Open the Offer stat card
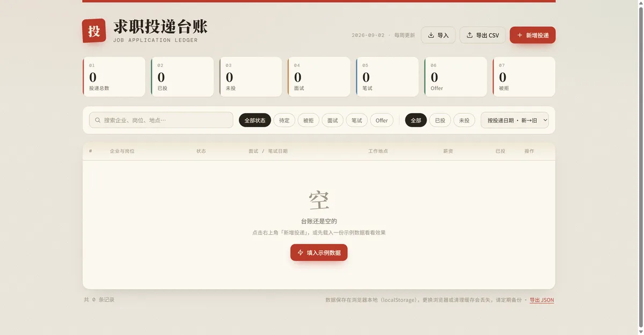The height and width of the screenshot is (335, 644). 455,77
